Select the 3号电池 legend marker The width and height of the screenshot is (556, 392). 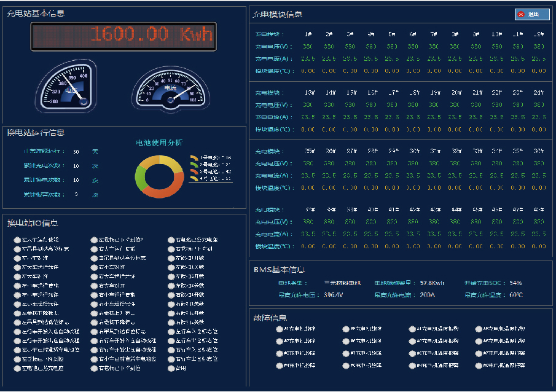194,171
